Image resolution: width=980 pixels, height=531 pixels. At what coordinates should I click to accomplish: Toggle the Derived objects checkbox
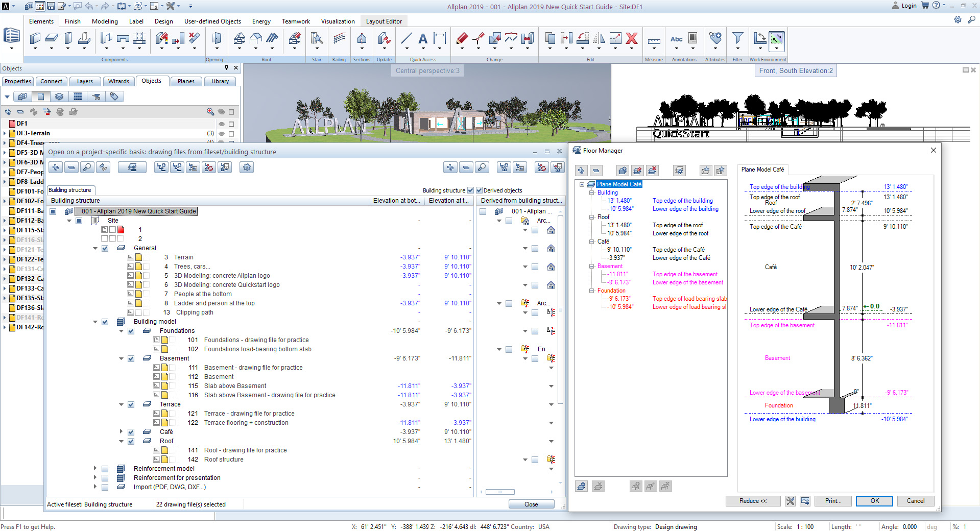click(479, 190)
